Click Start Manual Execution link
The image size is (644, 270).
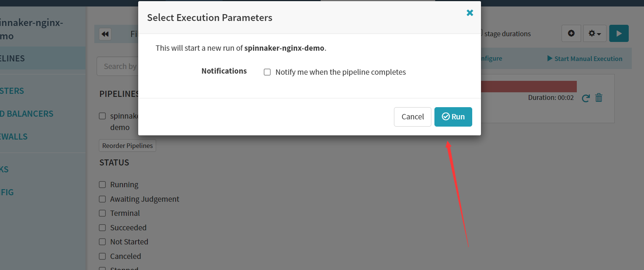pyautogui.click(x=584, y=59)
